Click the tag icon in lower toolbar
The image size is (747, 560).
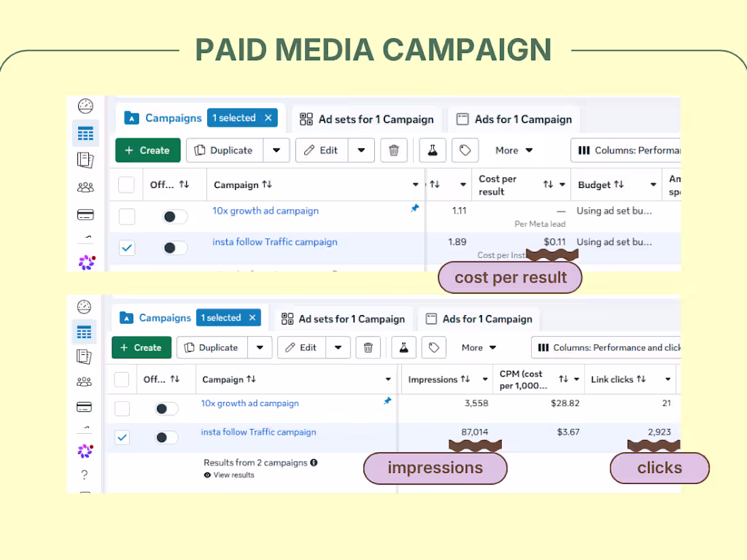[x=433, y=348]
